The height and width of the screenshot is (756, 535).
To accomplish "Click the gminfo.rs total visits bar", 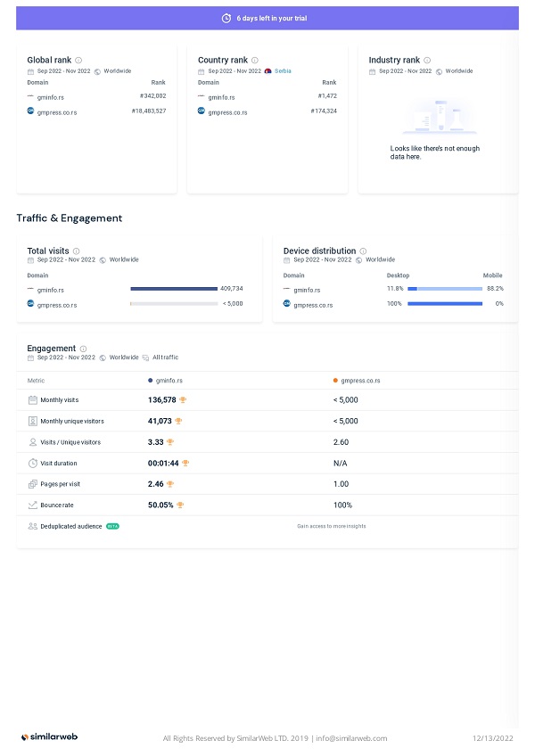I will (173, 289).
